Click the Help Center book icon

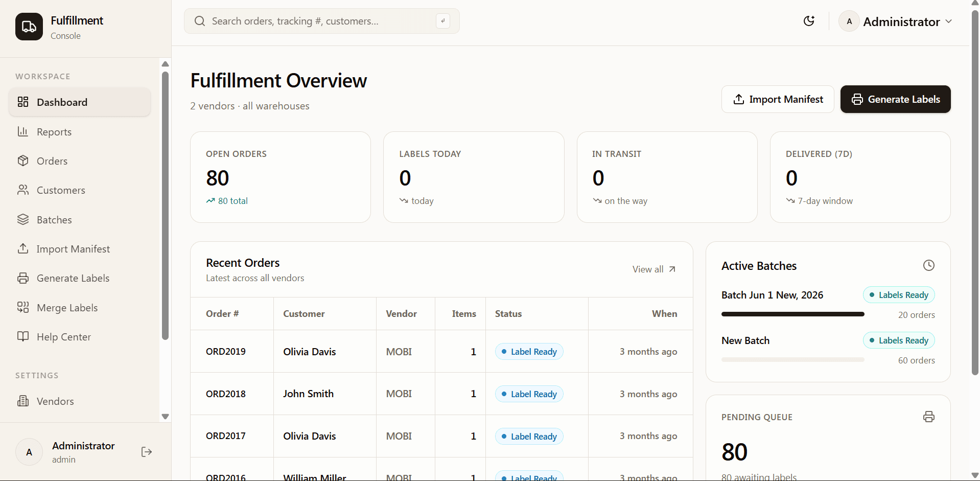[x=23, y=337]
